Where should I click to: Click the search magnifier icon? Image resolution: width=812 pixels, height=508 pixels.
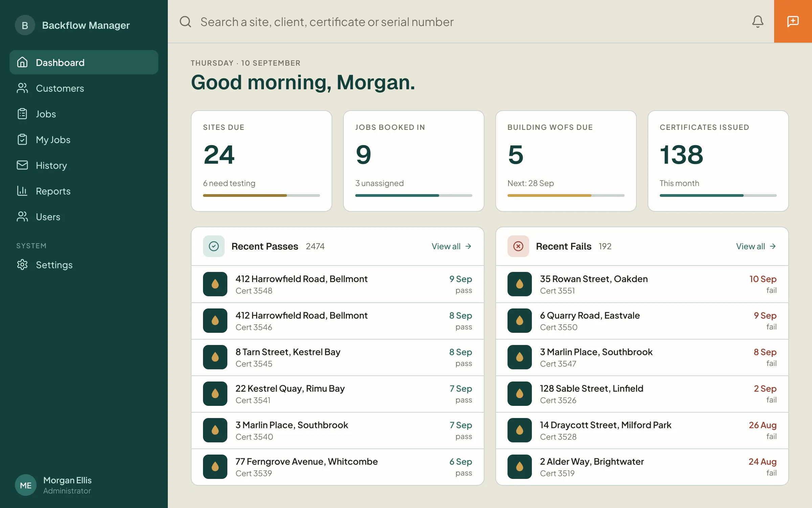pos(185,22)
